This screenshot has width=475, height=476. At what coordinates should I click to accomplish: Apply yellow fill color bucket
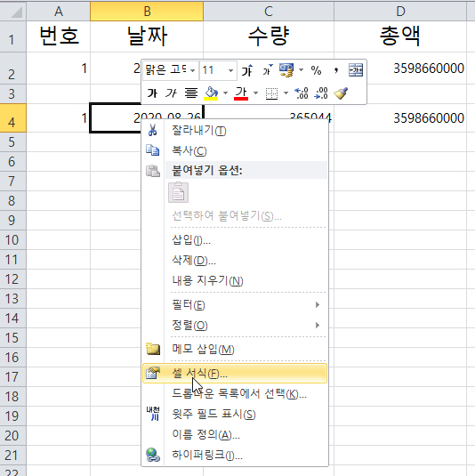211,93
